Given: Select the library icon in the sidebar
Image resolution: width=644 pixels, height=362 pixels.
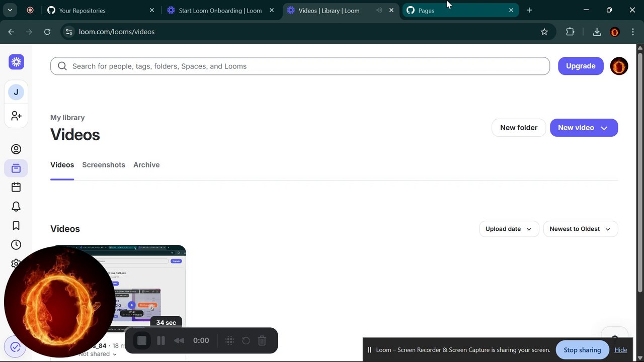Looking at the screenshot, I should [16, 168].
